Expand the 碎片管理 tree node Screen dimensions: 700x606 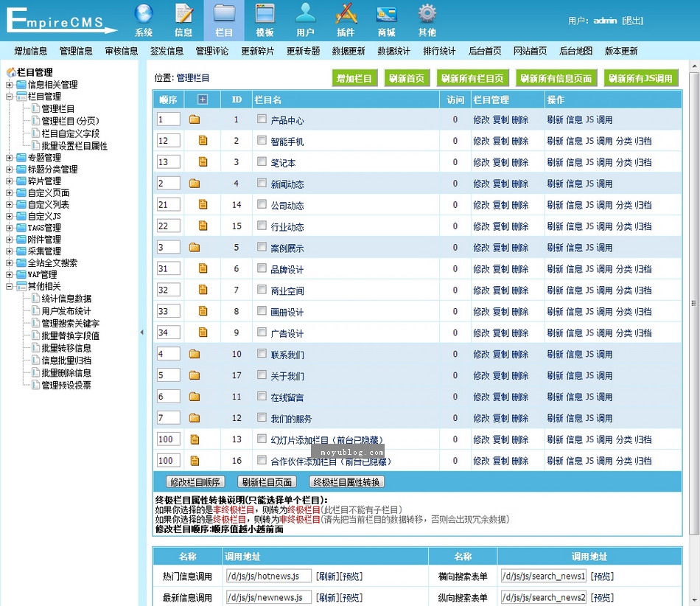pos(9,181)
